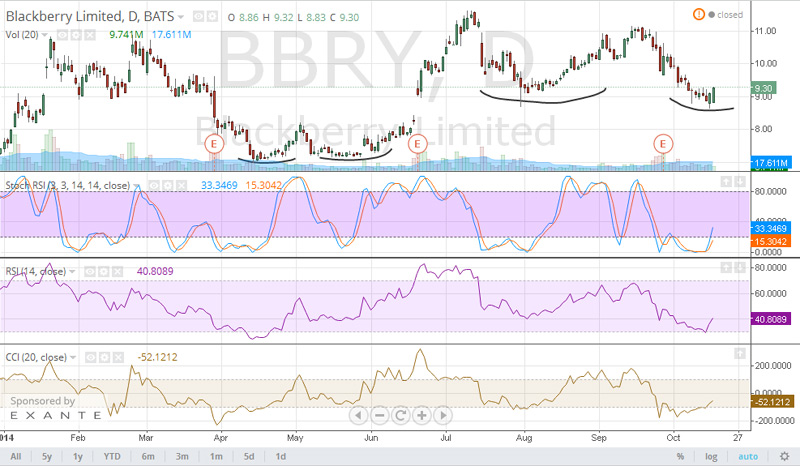The image size is (800, 466).
Task: Move CCI pane up
Action: point(740,353)
